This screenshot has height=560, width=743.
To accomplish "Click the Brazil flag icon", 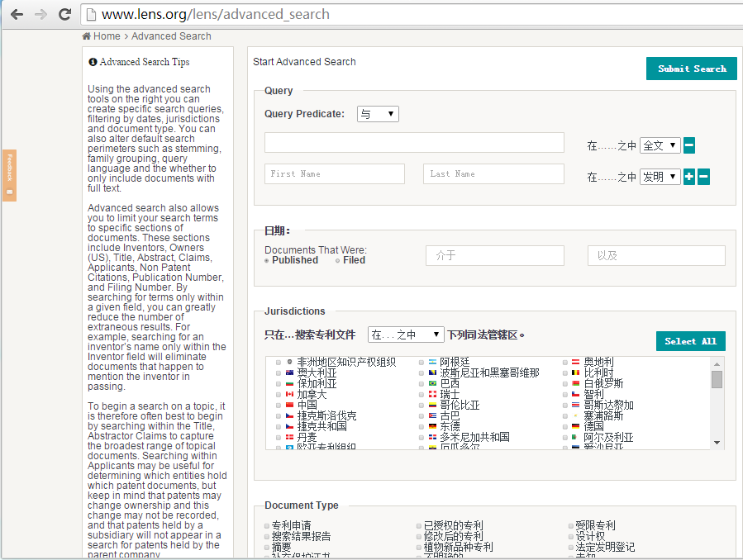I will 432,383.
